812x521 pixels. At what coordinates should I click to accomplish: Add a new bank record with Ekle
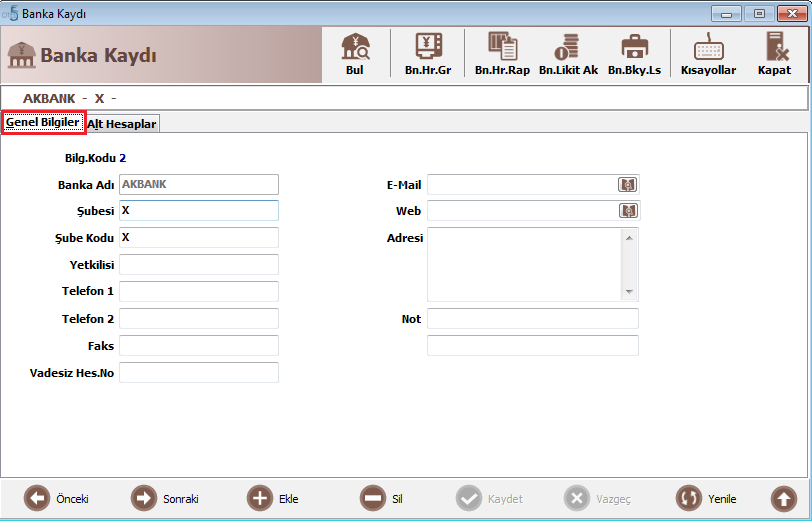click(272, 499)
